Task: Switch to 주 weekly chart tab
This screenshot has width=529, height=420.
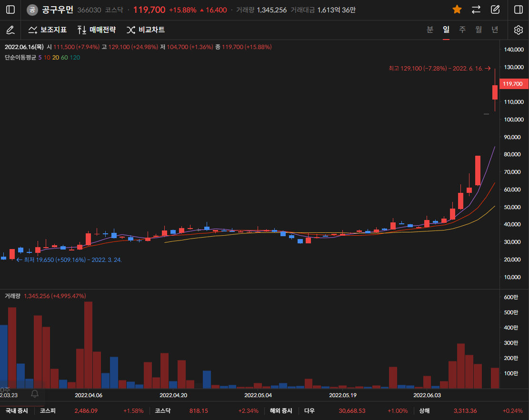Action: coord(462,30)
